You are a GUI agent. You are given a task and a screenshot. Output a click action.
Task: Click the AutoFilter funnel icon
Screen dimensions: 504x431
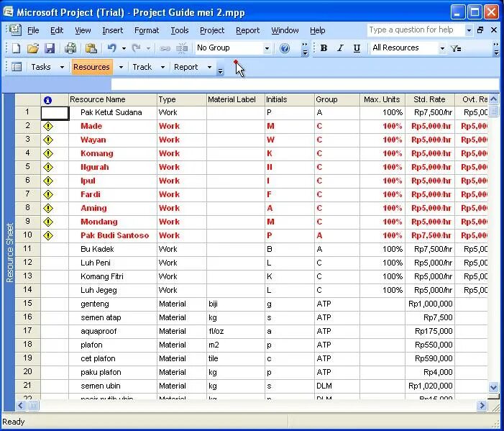pyautogui.click(x=456, y=48)
